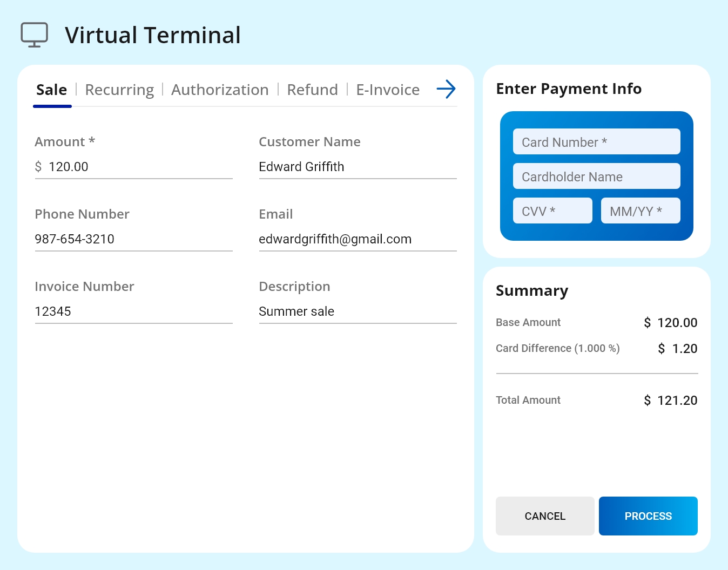This screenshot has height=570, width=728.
Task: Select the Description field with Summer sale
Action: coord(358,311)
